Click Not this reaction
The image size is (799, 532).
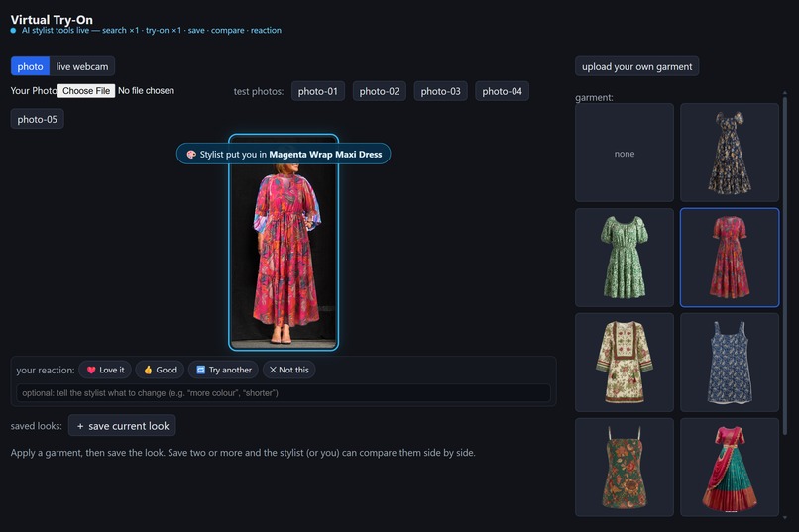(288, 370)
